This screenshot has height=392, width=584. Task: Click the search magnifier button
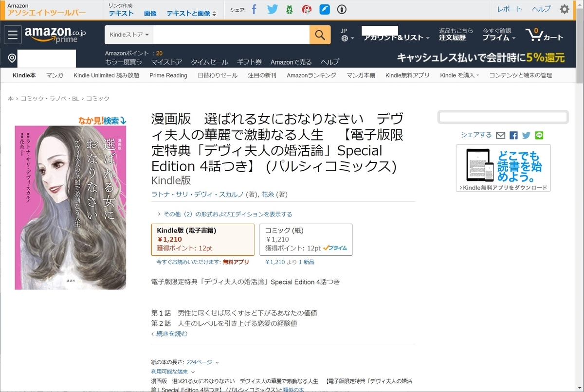tap(320, 35)
